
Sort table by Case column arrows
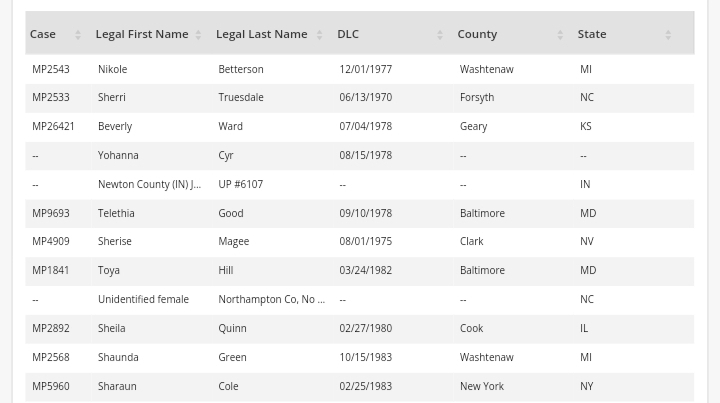78,35
